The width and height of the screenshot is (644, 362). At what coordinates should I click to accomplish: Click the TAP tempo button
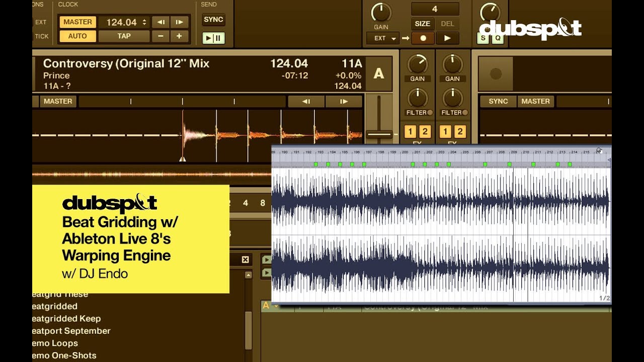(124, 36)
